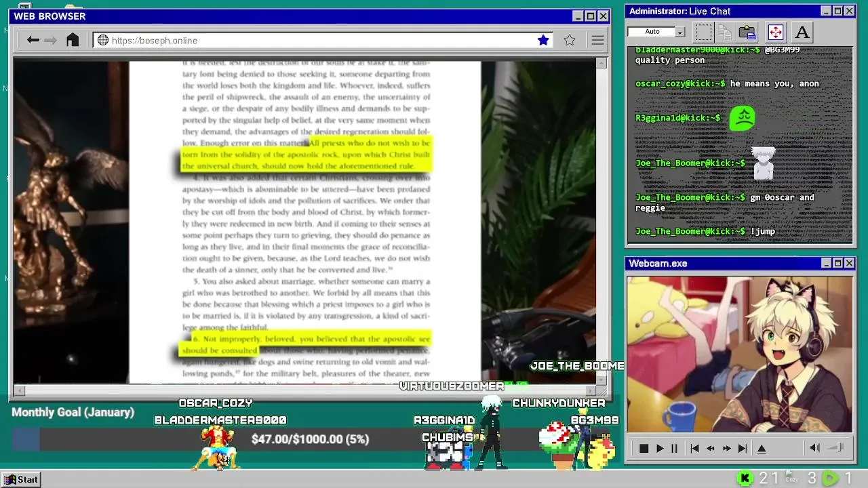Click the chat message 'quality person'
The width and height of the screenshot is (868, 488).
(x=670, y=60)
